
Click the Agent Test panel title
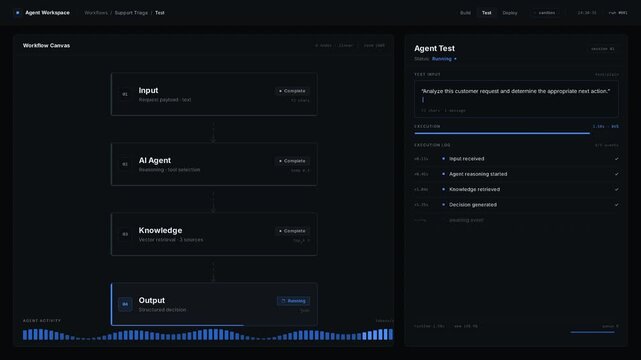click(x=434, y=48)
